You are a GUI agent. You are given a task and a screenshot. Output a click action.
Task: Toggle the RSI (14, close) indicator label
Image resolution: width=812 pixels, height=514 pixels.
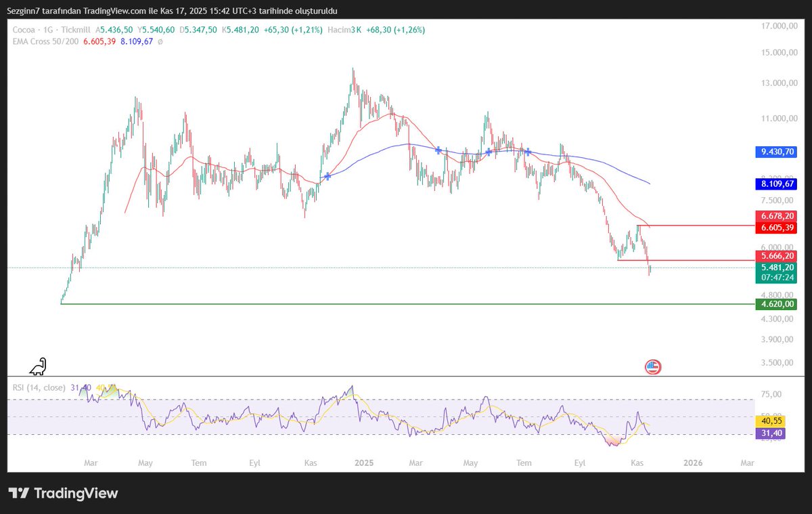point(41,388)
